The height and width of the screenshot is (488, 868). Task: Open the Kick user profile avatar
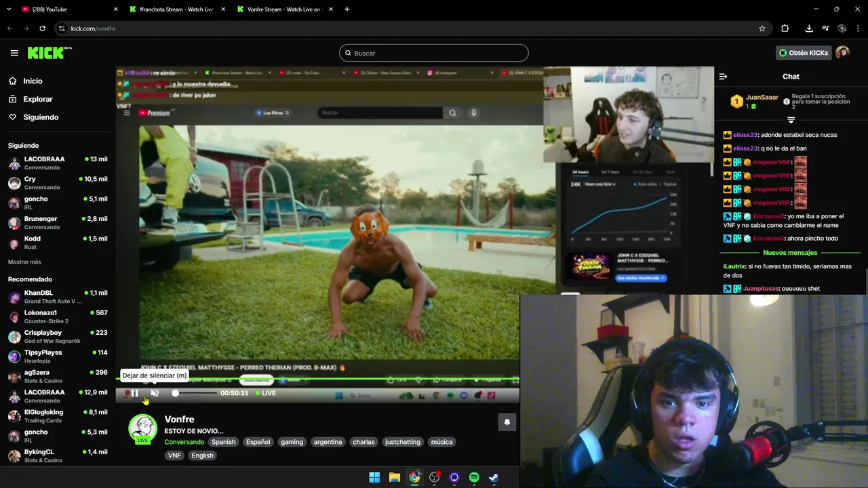842,53
